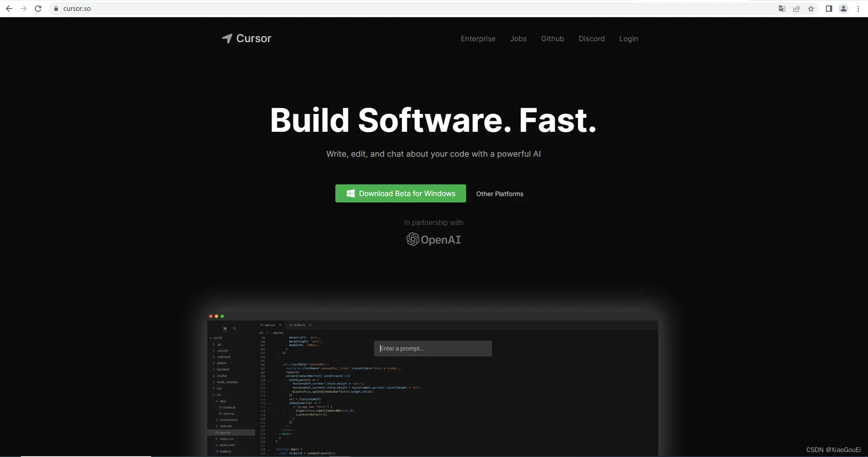Expand the .git folder
Image resolution: width=868 pixels, height=457 pixels.
217,345
